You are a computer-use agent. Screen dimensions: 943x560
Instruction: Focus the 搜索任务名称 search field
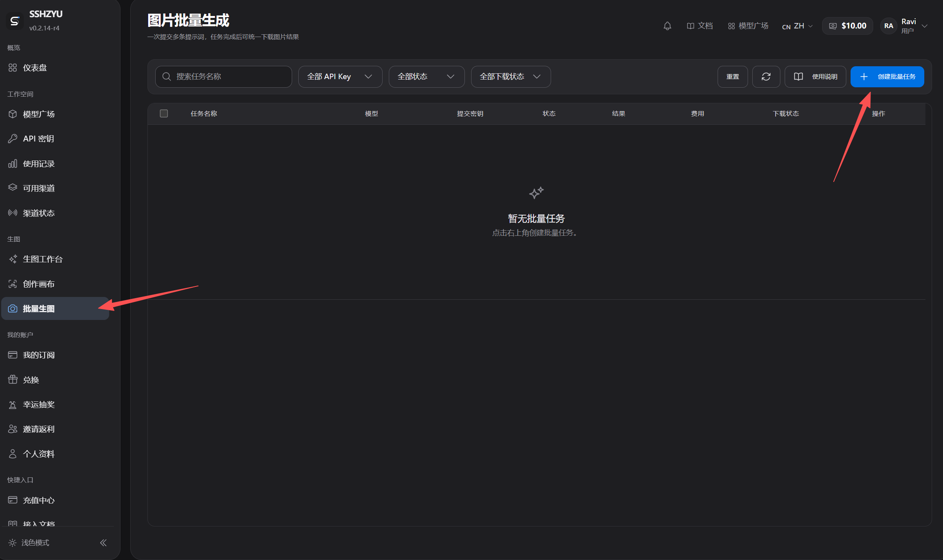coord(223,77)
